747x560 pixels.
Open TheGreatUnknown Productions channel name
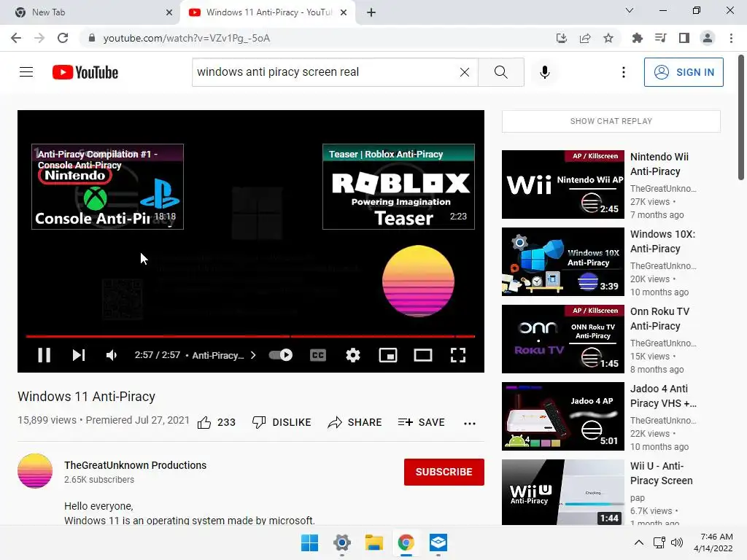(135, 465)
